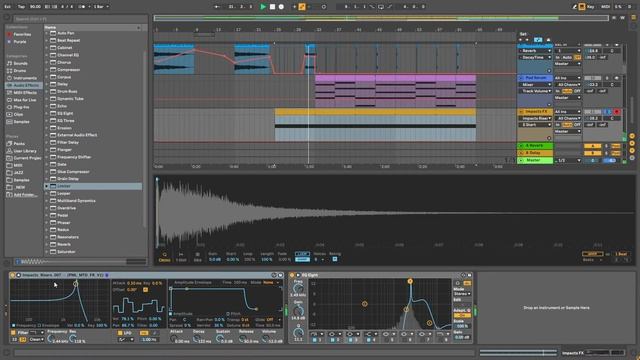Expand the Auto Pan device entry
The height and width of the screenshot is (360, 640).
[47, 33]
